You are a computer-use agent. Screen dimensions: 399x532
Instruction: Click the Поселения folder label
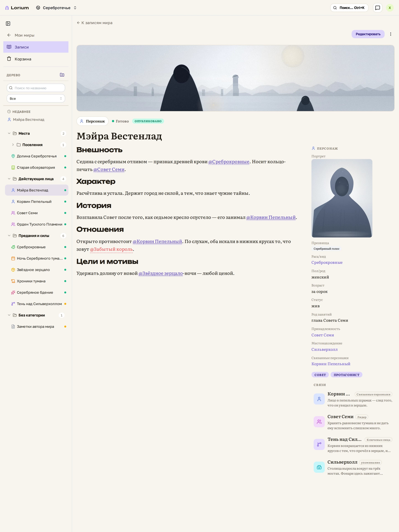coord(32,145)
